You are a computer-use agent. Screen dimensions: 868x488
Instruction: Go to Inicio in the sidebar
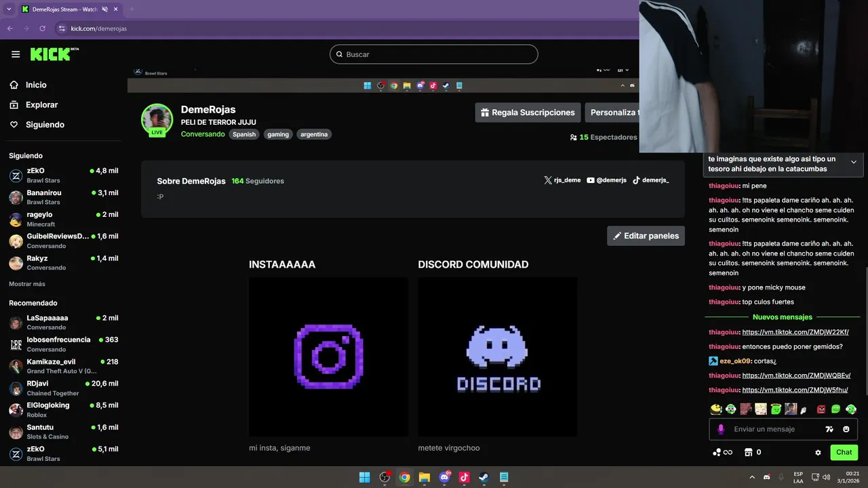coord(36,85)
